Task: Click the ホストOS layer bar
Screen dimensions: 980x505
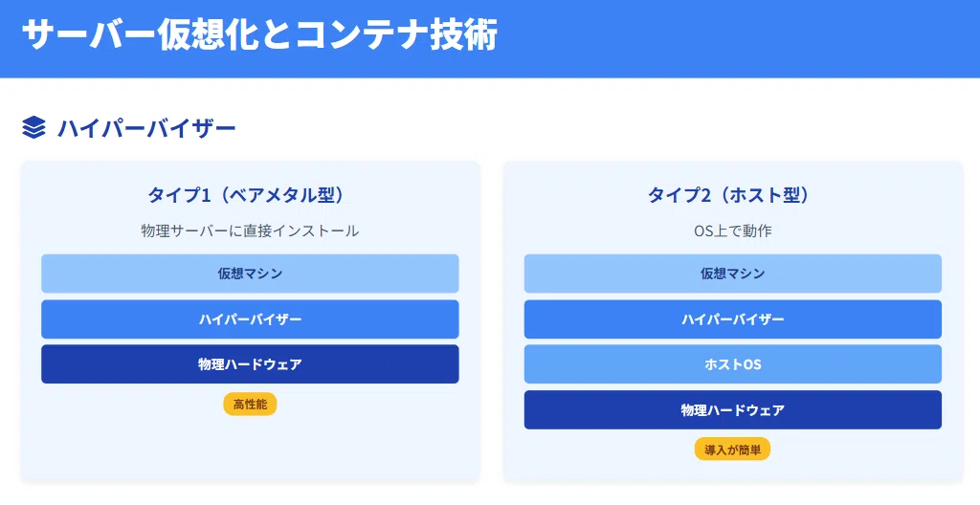Action: (x=732, y=363)
